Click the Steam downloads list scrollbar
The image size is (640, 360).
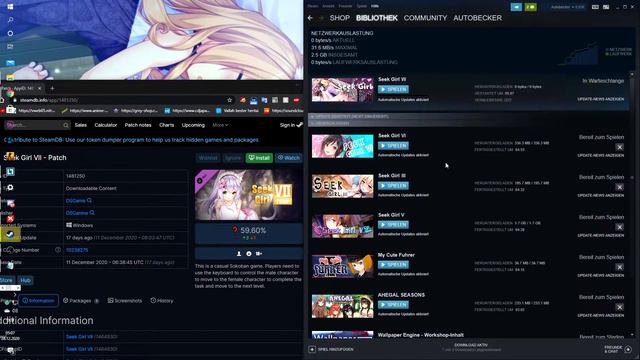pyautogui.click(x=632, y=204)
